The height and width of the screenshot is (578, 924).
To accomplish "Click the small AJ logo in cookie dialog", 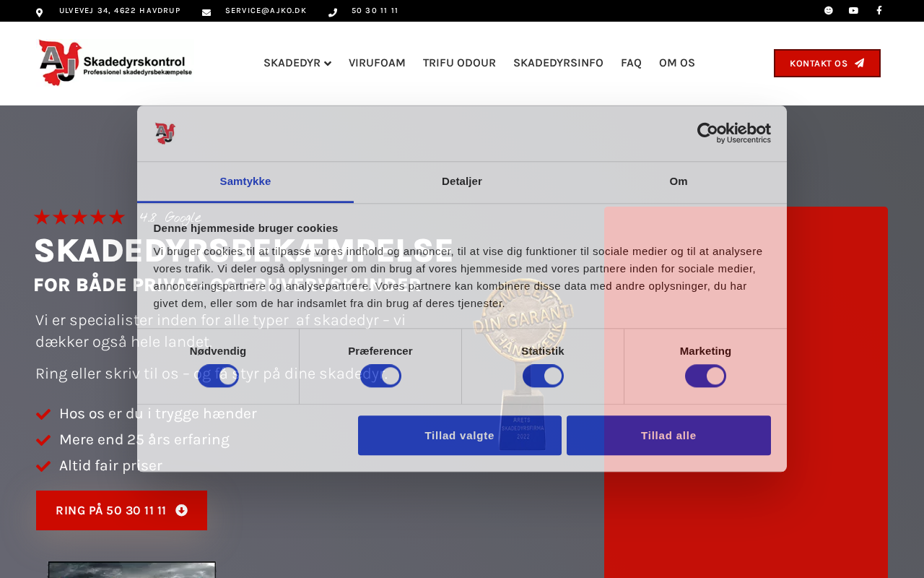I will coord(165,133).
